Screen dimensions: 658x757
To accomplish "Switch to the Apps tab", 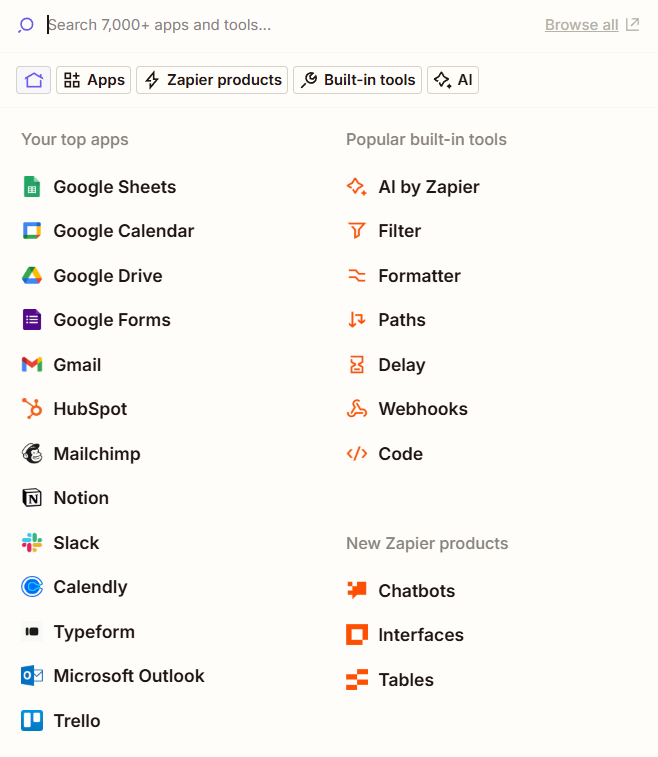I will coord(94,80).
